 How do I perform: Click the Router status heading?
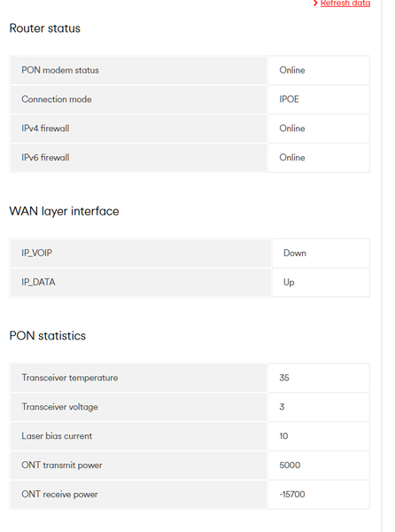44,28
